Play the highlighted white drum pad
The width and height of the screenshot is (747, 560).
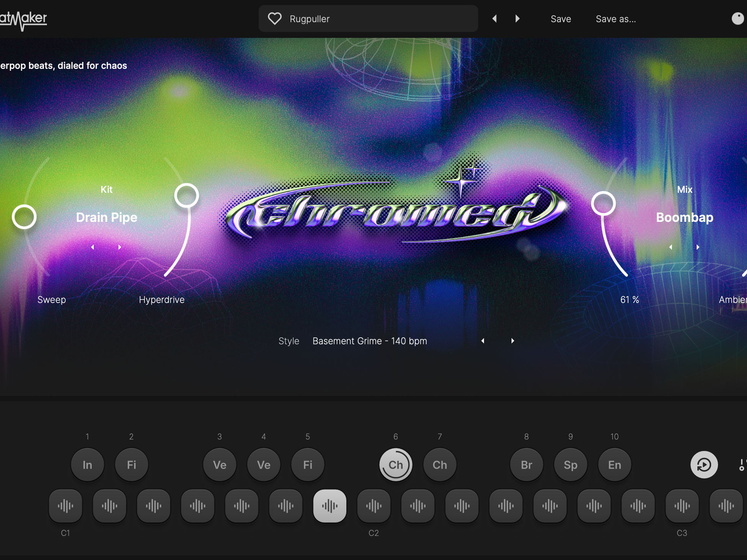pyautogui.click(x=329, y=506)
